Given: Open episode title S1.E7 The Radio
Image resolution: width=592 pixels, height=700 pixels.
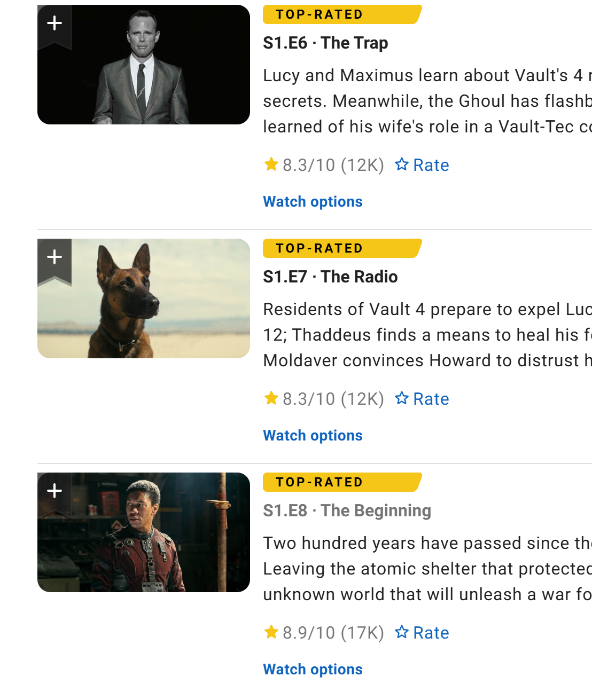Looking at the screenshot, I should [330, 277].
